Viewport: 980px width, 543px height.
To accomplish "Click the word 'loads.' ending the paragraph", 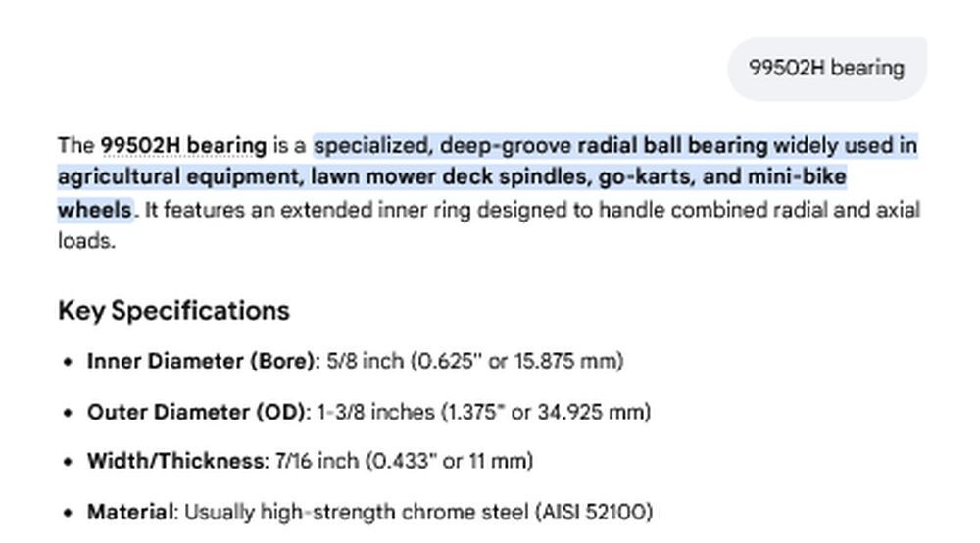I will coord(87,240).
